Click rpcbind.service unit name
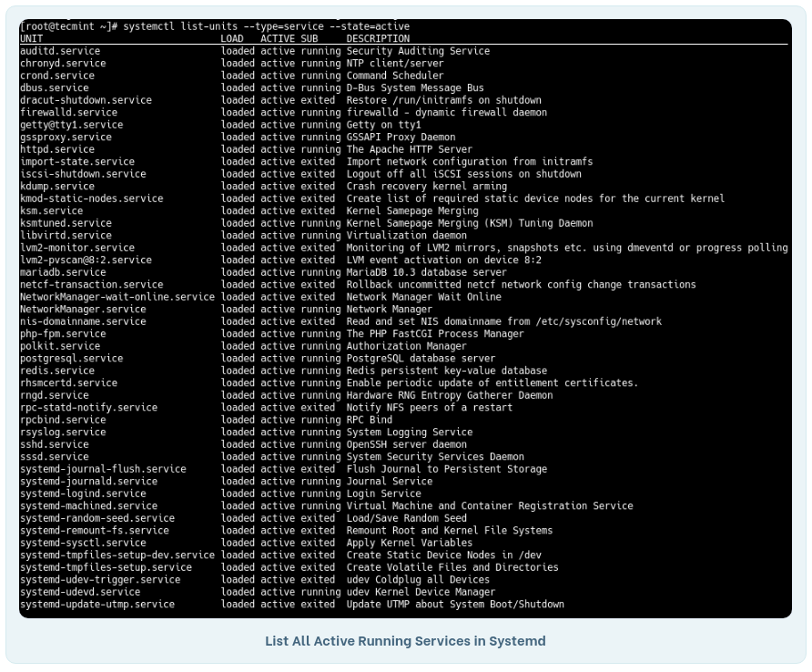The height and width of the screenshot is (672, 812). (63, 420)
